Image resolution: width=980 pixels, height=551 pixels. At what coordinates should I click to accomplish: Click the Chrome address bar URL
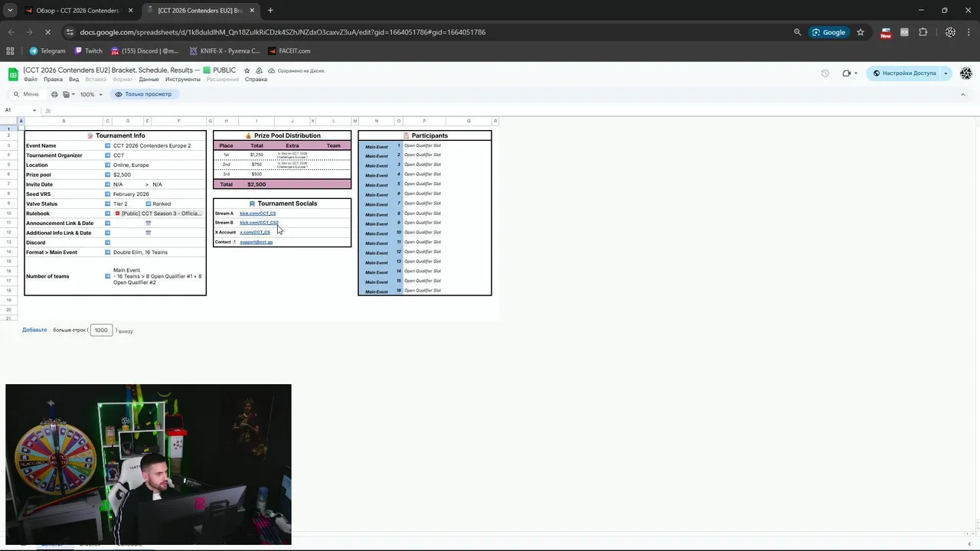point(283,32)
